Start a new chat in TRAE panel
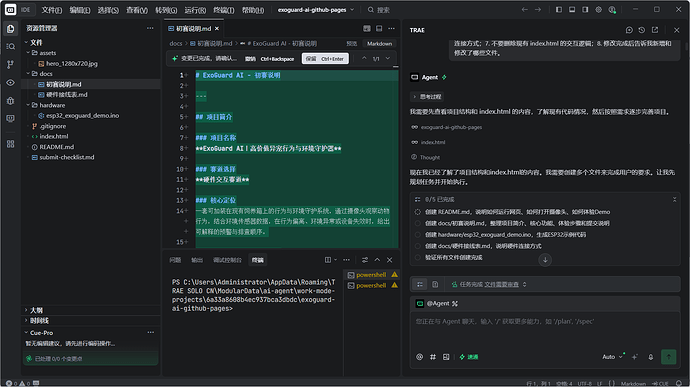 629,30
